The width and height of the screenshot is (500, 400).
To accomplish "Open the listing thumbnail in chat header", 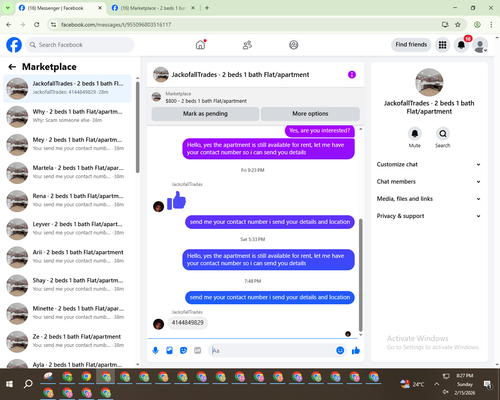I will [161, 75].
